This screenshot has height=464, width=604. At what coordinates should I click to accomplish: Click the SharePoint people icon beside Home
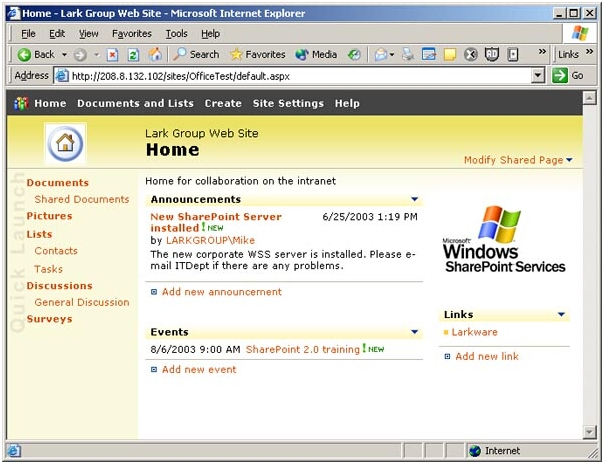pos(21,103)
